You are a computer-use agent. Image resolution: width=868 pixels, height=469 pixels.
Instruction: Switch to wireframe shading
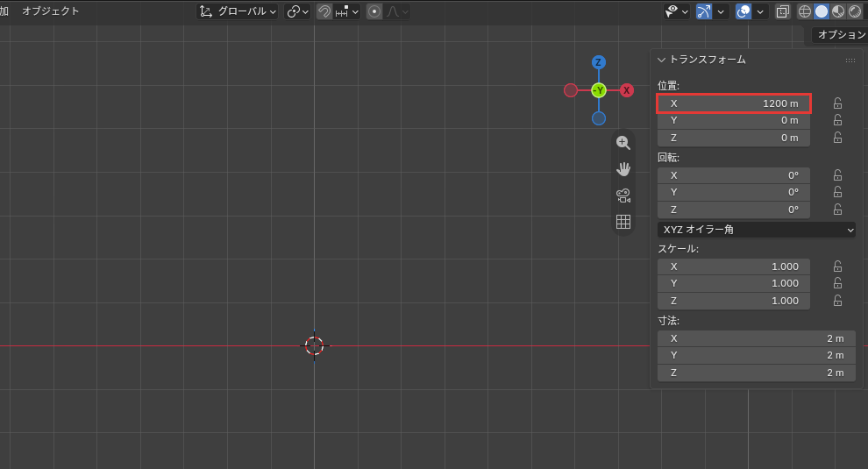[804, 11]
